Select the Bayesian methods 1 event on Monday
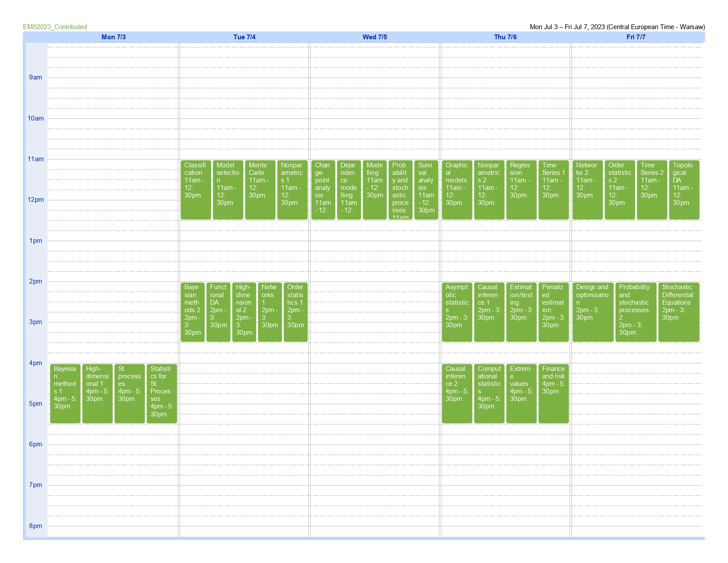Screen dimensions: 728x563 (x=65, y=393)
